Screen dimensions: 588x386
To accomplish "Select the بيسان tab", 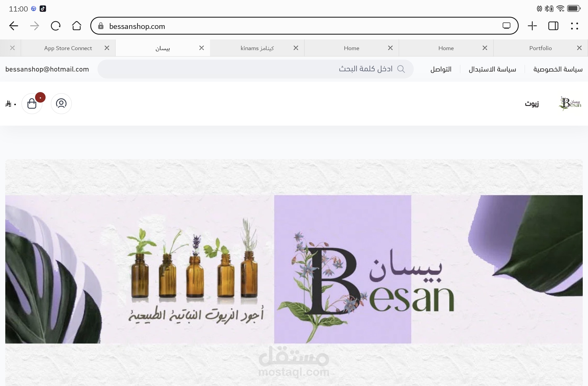I will click(x=163, y=48).
